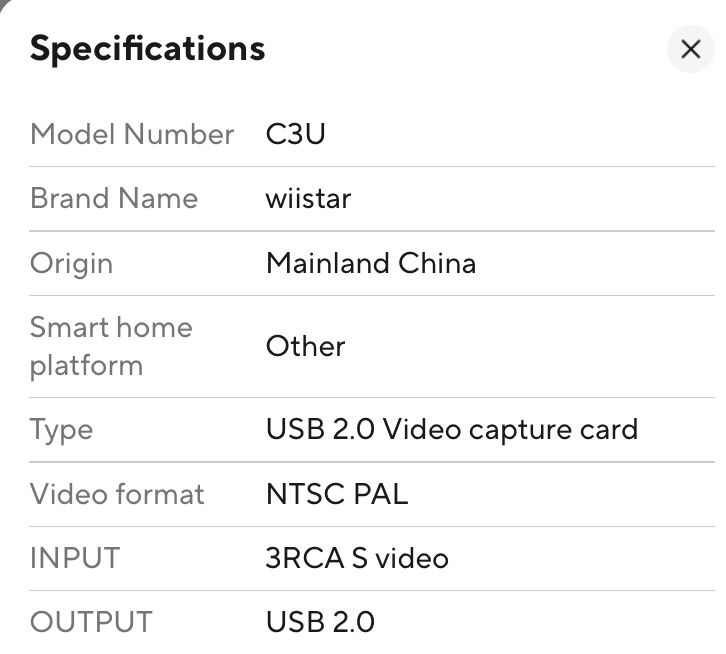The height and width of the screenshot is (654, 726).
Task: Select the INPUT label
Action: pyautogui.click(x=75, y=558)
